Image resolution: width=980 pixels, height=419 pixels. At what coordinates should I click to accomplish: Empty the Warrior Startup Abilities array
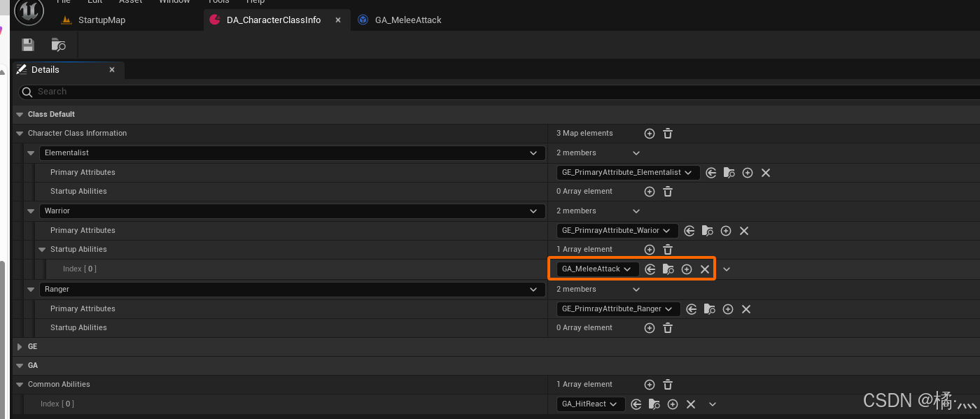(668, 249)
